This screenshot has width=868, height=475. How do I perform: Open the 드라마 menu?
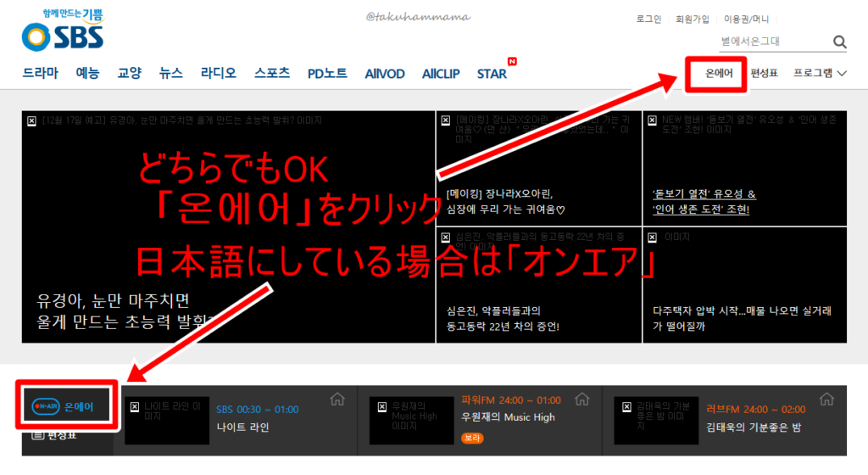click(x=40, y=73)
